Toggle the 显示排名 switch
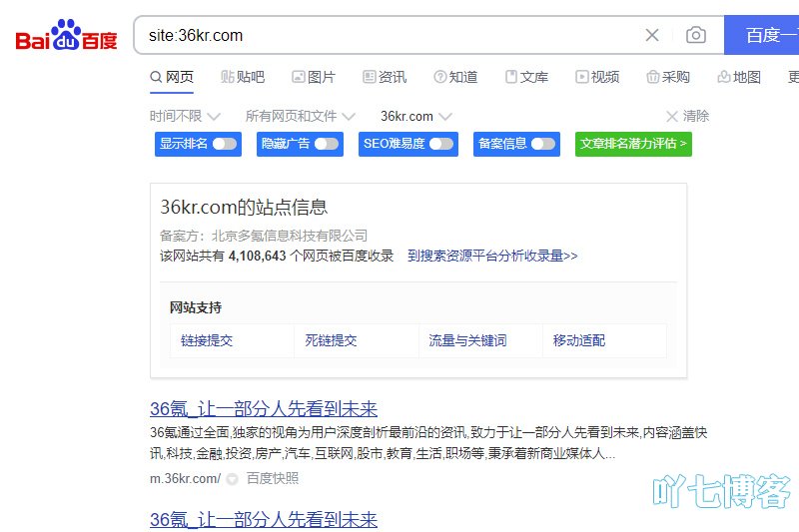 click(x=224, y=144)
